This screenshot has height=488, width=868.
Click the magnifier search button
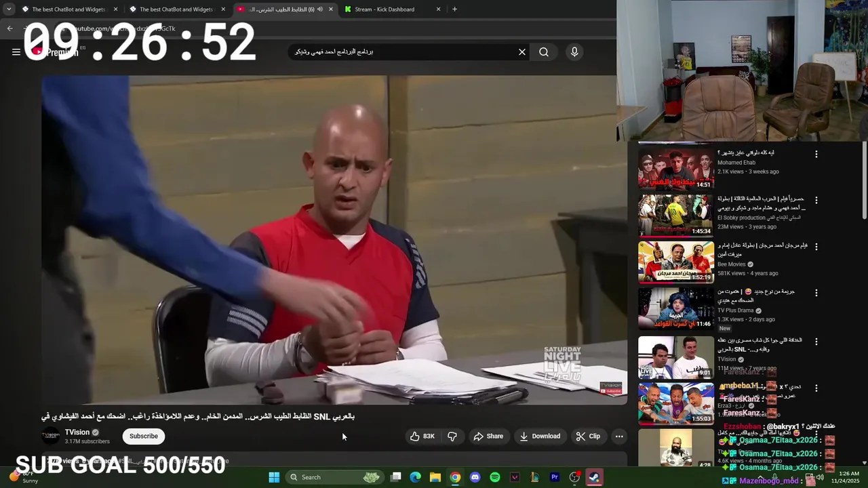(x=544, y=52)
